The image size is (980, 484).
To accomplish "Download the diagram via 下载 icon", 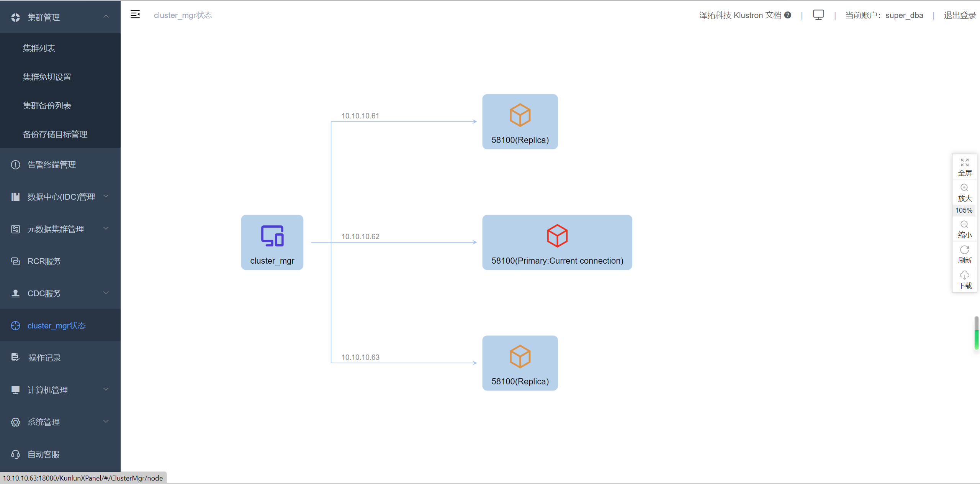I will [964, 275].
